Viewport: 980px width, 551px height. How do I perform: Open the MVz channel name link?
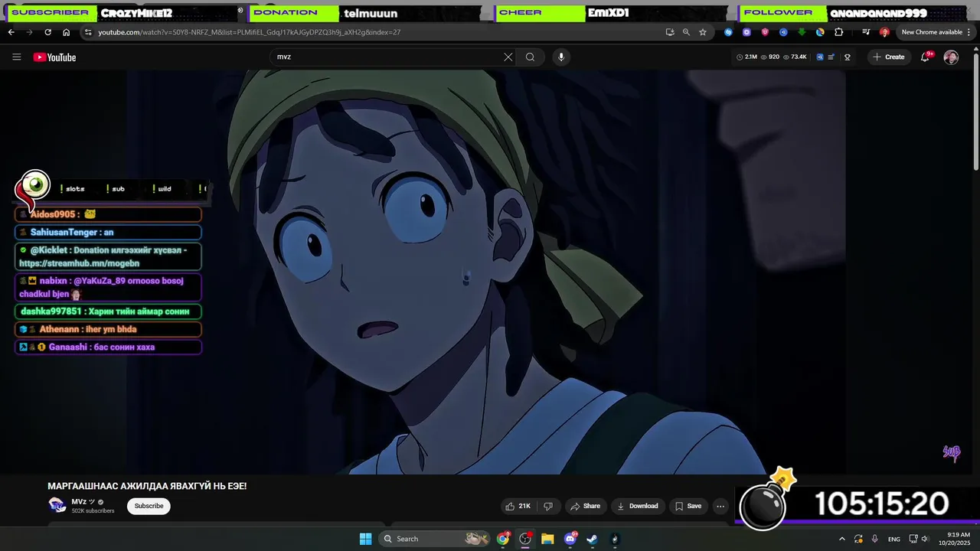coord(79,502)
